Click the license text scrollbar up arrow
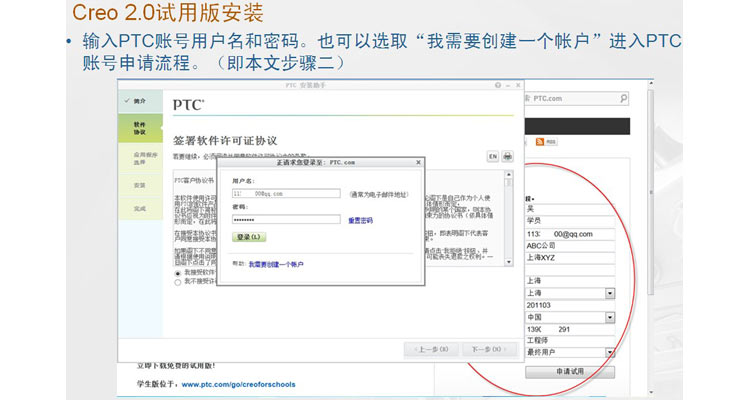749x400 pixels. (x=509, y=175)
